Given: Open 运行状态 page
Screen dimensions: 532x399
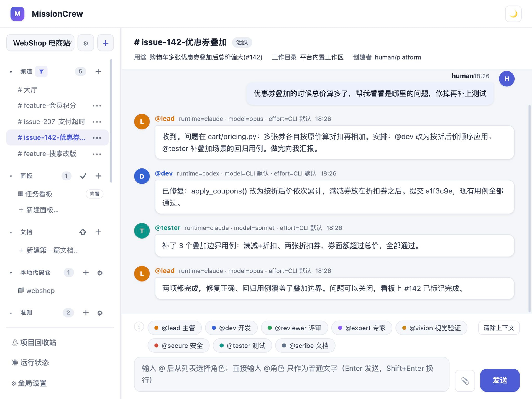Looking at the screenshot, I should click(x=30, y=363).
